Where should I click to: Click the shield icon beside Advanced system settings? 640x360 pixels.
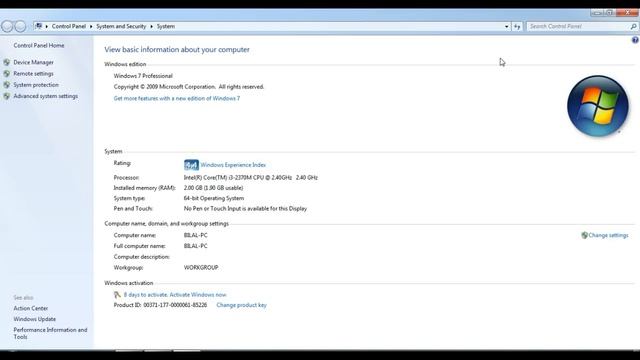(x=7, y=96)
